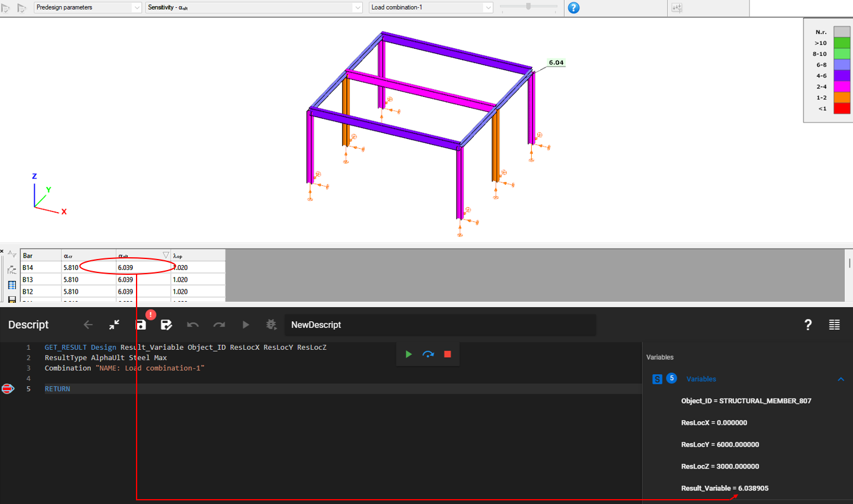This screenshot has height=504, width=853.
Task: Open Descript help question mark
Action: pos(808,325)
